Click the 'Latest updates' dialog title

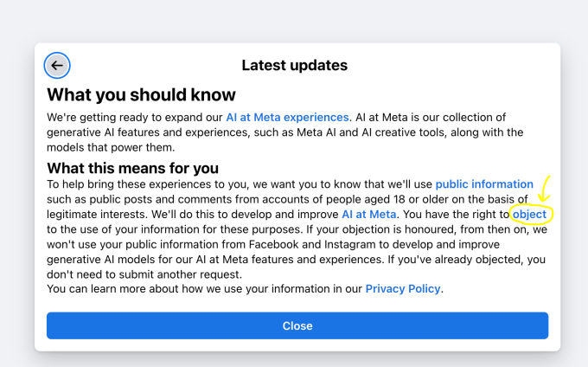tap(294, 65)
